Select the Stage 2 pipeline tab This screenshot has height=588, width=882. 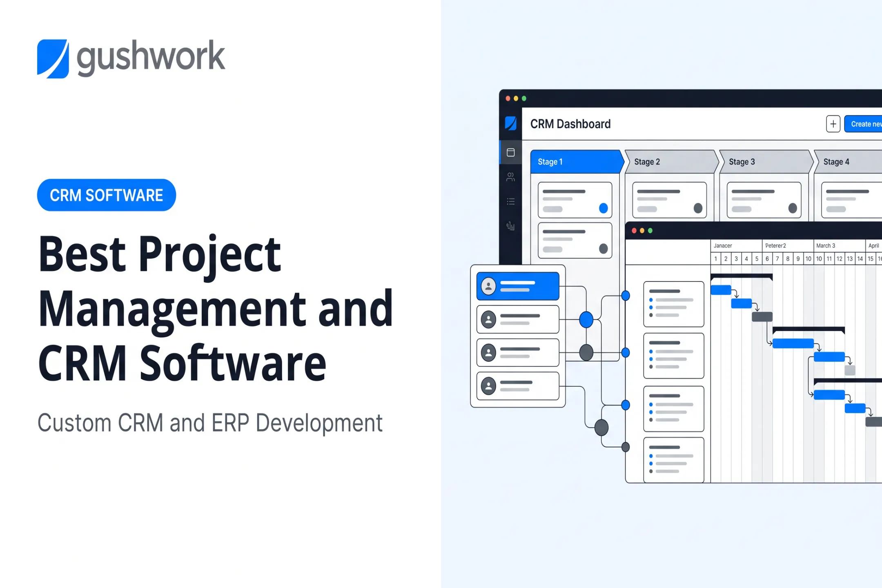tap(672, 162)
